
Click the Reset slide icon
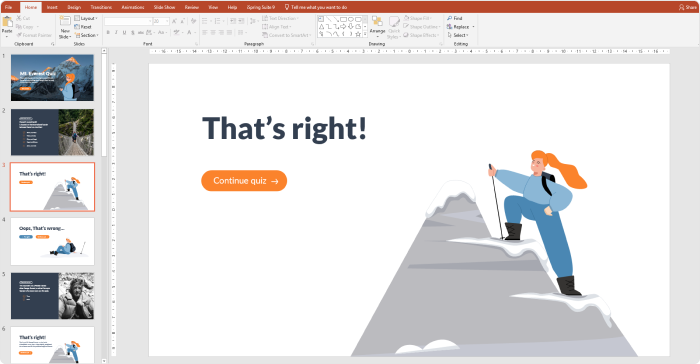[77, 27]
